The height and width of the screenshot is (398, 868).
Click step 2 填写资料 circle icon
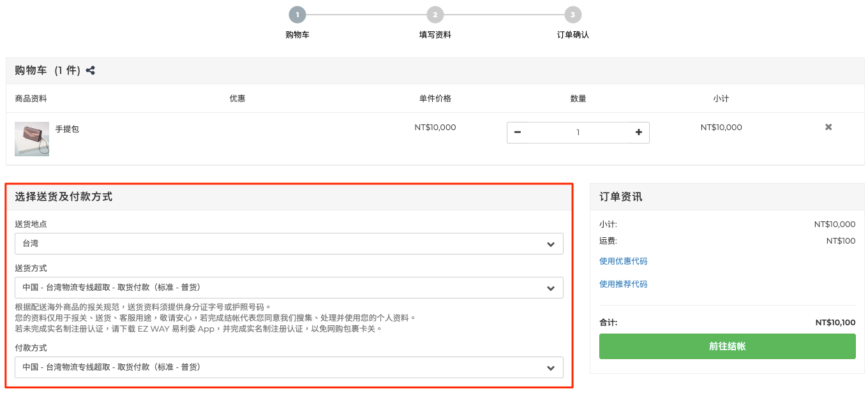click(435, 15)
